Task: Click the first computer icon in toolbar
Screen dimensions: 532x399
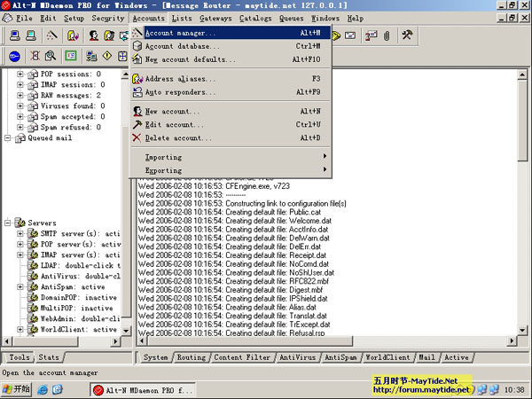Action: (x=12, y=36)
